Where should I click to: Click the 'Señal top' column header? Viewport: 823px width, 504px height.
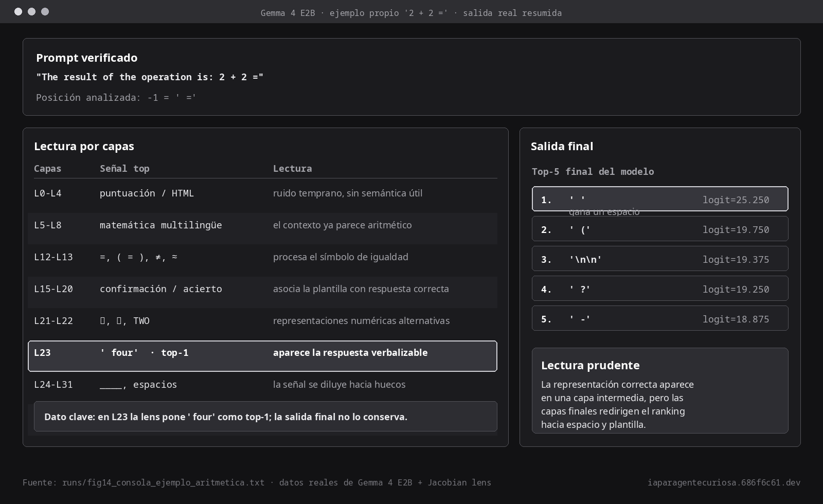click(x=124, y=169)
